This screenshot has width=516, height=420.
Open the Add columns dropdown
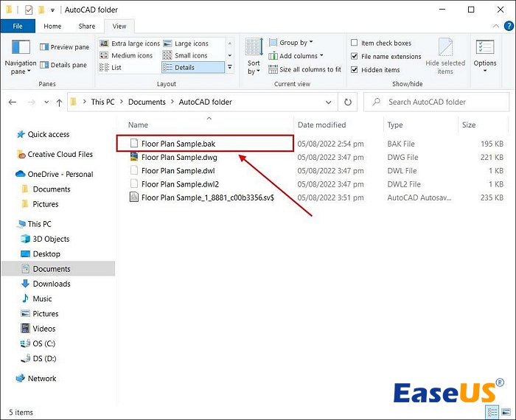click(298, 56)
